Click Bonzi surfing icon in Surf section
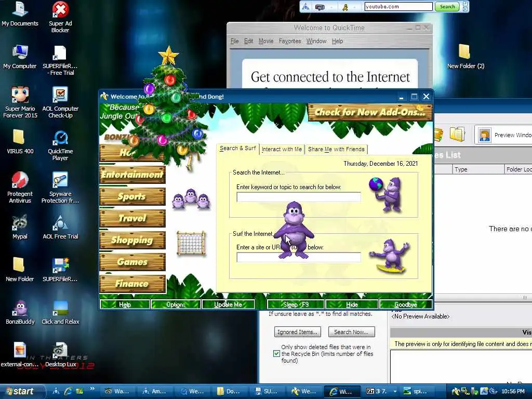This screenshot has width=532, height=399. pos(390,256)
